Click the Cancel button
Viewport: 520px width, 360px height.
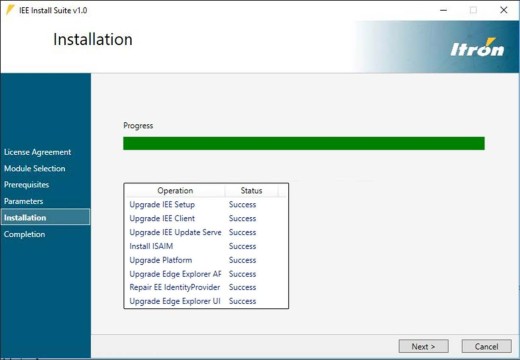pos(486,346)
